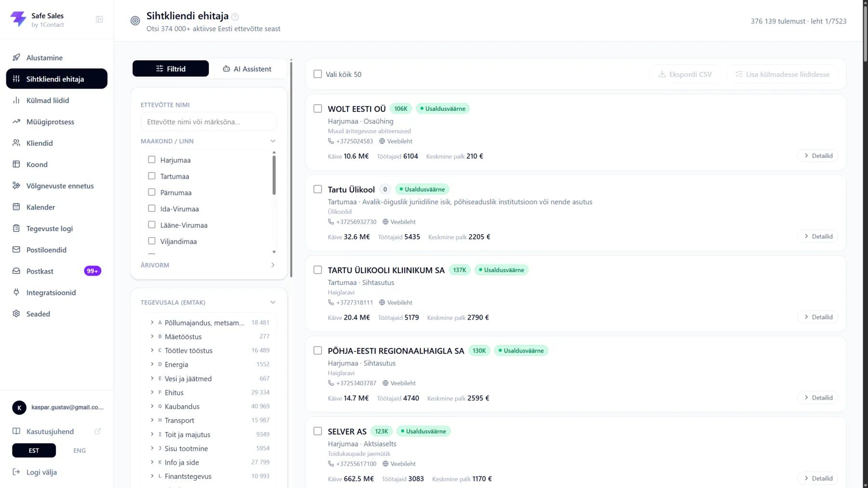Viewport: 868px width, 488px height.
Task: Open Sihtkliendi ehitaja in the sidebar
Action: (57, 79)
